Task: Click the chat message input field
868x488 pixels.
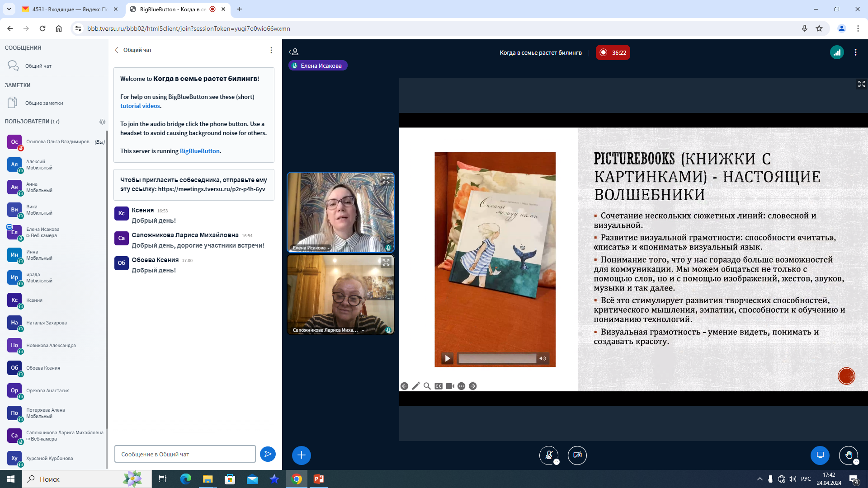Action: pyautogui.click(x=185, y=454)
